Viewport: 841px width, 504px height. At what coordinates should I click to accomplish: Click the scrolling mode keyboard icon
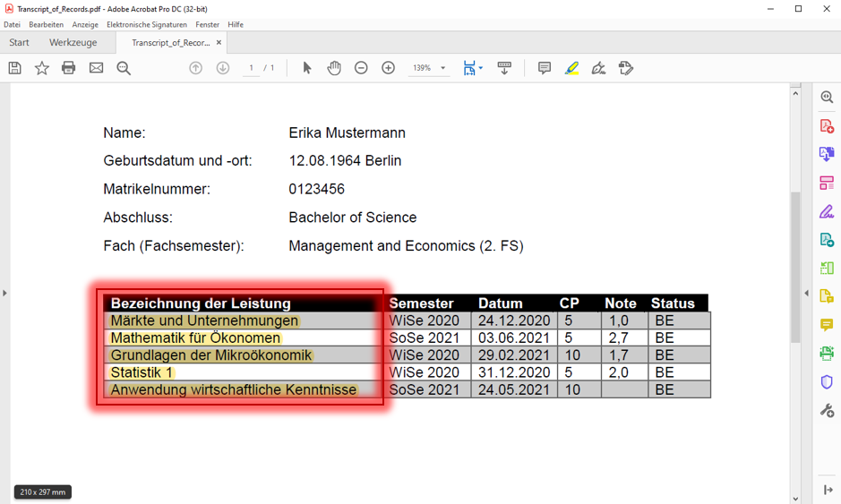click(504, 68)
